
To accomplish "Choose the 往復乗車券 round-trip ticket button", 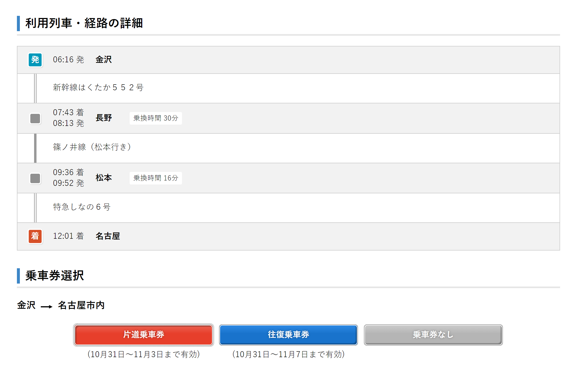I will pyautogui.click(x=288, y=335).
